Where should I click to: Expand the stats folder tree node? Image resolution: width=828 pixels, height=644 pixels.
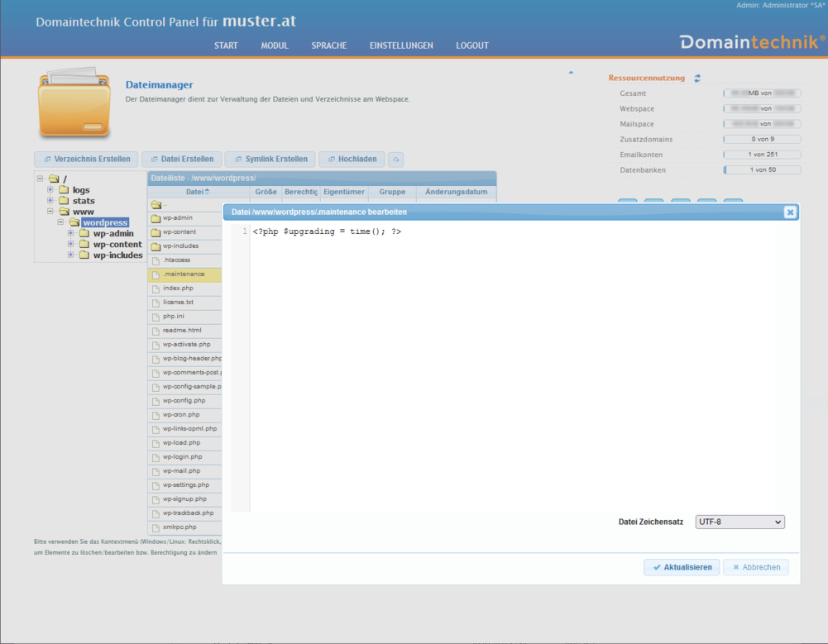pos(50,201)
